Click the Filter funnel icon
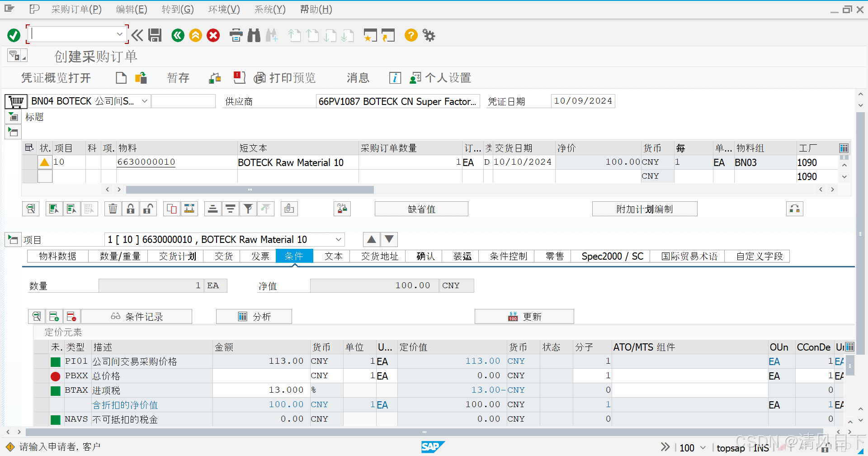This screenshot has width=868, height=456. tap(248, 209)
